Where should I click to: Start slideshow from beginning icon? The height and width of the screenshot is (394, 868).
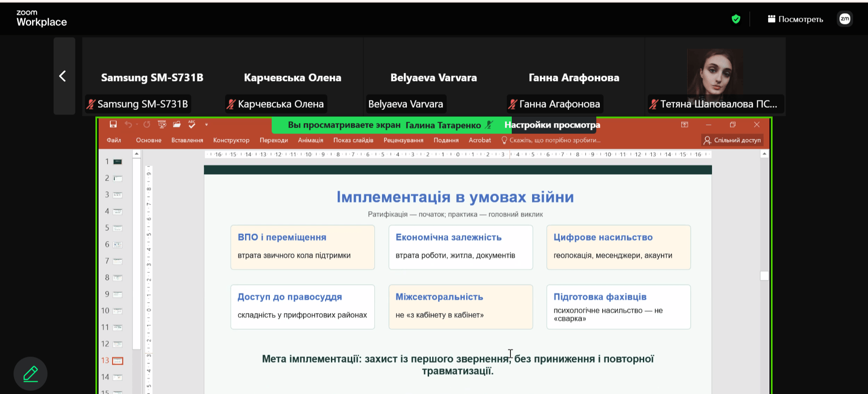(162, 124)
